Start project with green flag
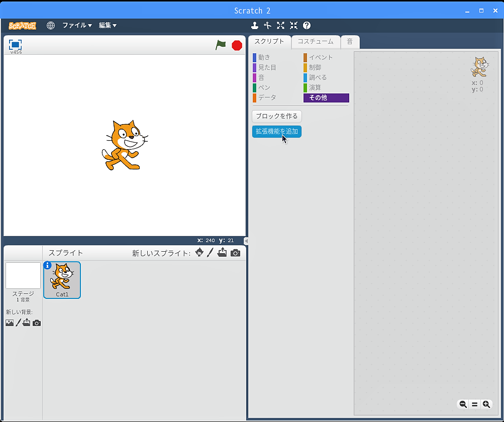 [x=221, y=45]
